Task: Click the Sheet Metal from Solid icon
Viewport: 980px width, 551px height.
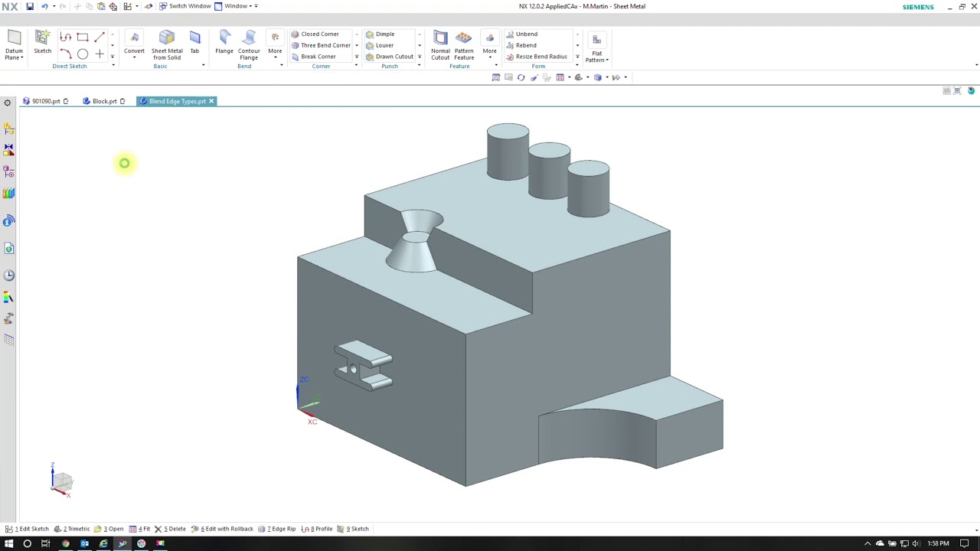Action: pos(167,45)
